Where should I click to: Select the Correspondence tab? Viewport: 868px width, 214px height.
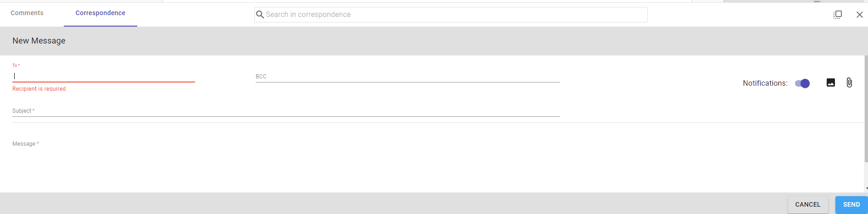point(101,13)
